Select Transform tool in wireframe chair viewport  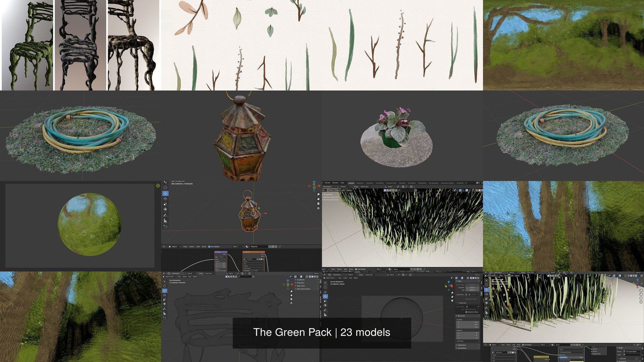click(164, 304)
